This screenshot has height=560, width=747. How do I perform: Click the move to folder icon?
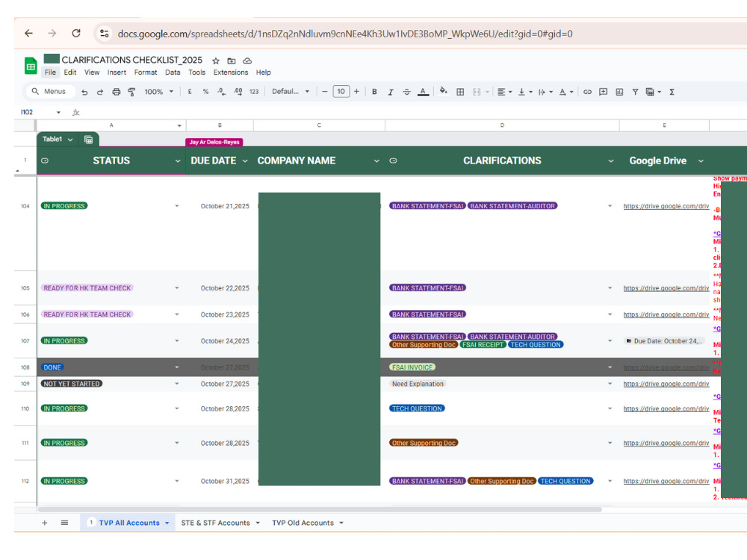pyautogui.click(x=232, y=60)
